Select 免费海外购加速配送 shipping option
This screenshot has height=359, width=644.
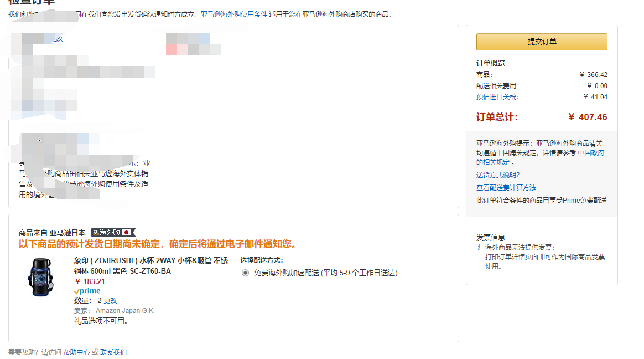tap(246, 273)
